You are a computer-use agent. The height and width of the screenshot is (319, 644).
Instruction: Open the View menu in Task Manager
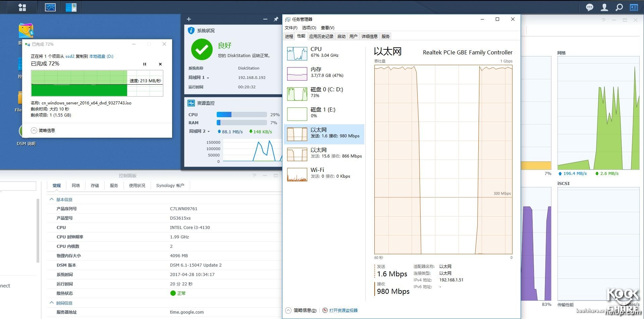point(327,28)
